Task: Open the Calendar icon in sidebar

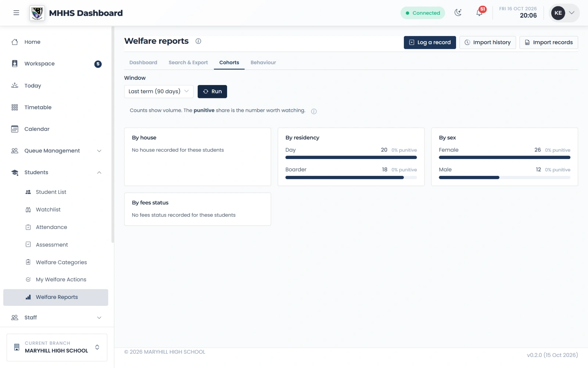Action: [15, 129]
